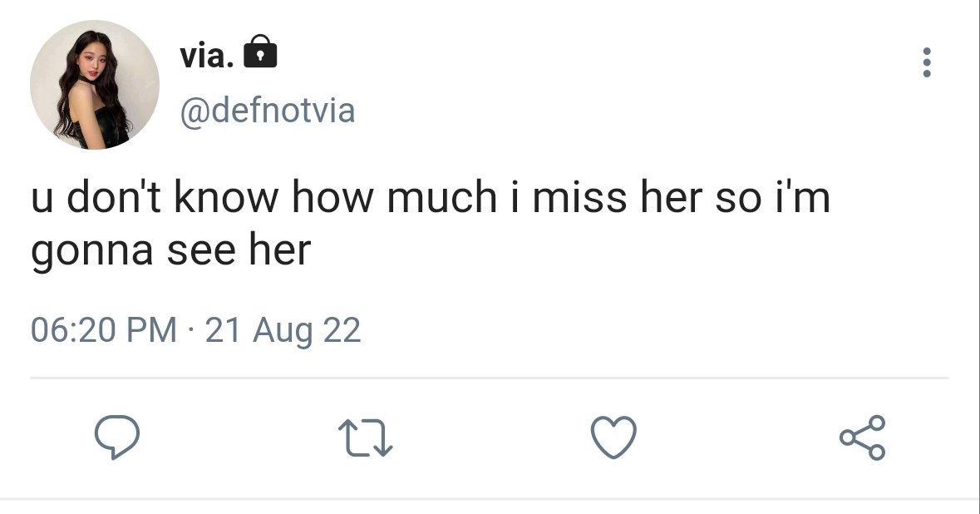Select the display name via.
The image size is (980, 514).
click(207, 55)
